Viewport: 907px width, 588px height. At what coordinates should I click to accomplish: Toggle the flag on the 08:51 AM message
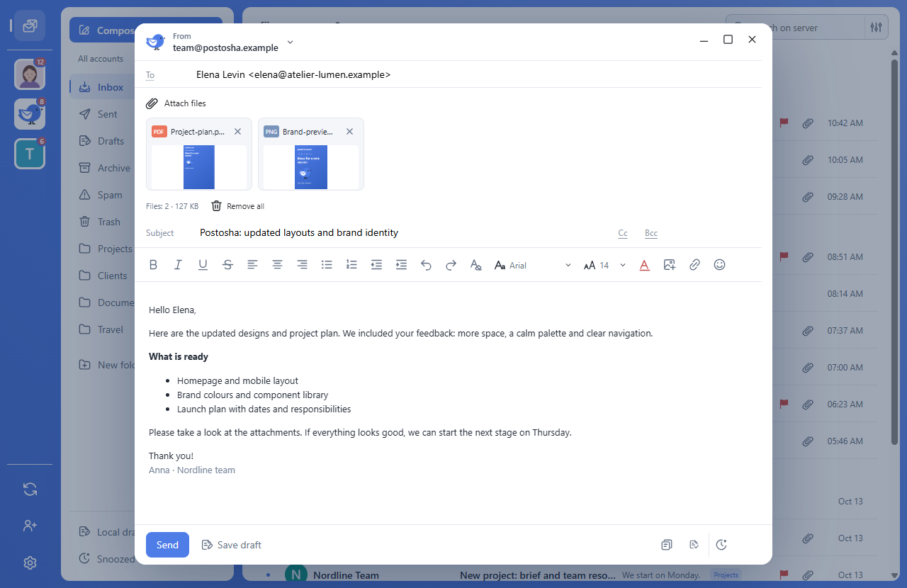[784, 256]
